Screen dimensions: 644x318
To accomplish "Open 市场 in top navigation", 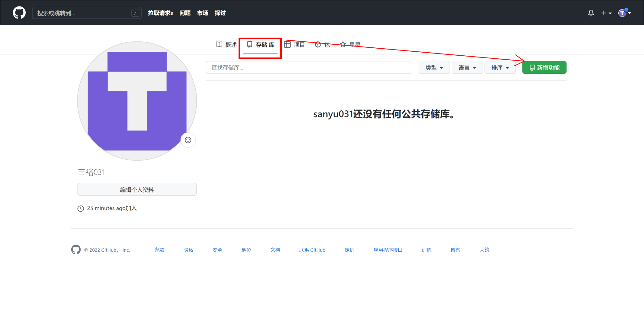I will coord(202,13).
